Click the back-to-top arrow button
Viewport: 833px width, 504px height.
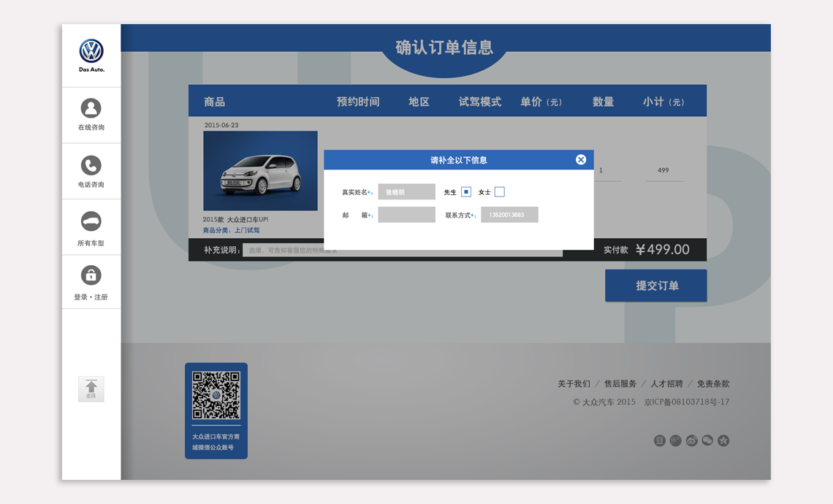91,389
